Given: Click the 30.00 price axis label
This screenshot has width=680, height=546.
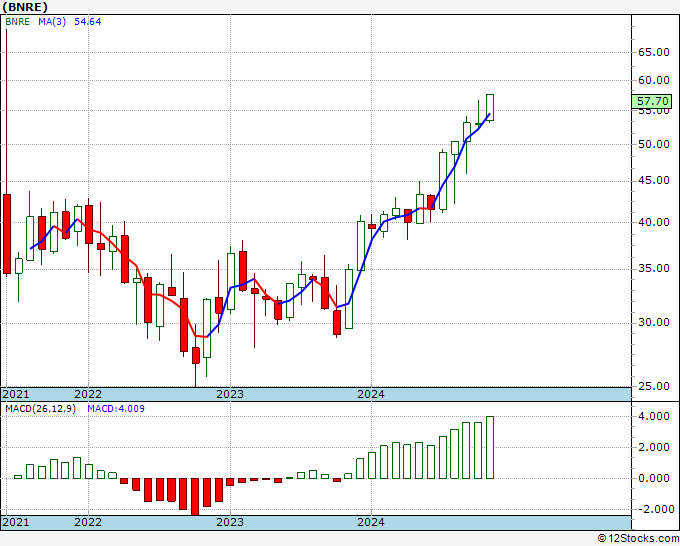Looking at the screenshot, I should click(x=654, y=323).
